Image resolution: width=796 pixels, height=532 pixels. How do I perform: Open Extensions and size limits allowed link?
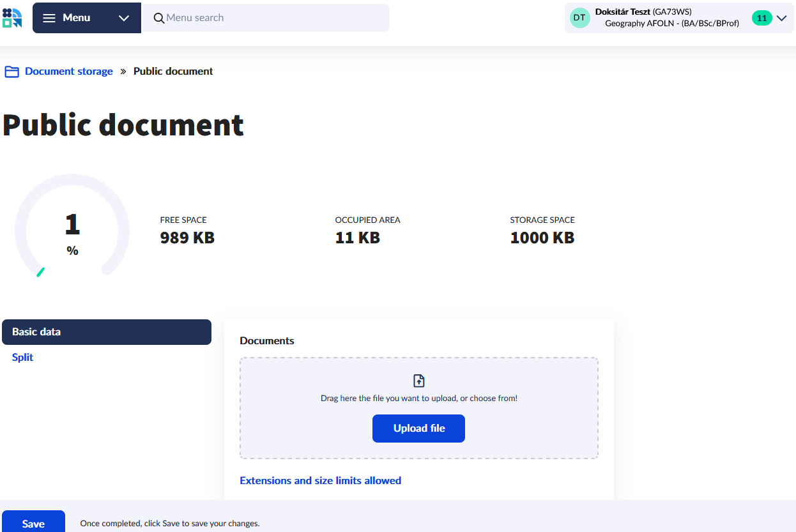[x=321, y=480]
